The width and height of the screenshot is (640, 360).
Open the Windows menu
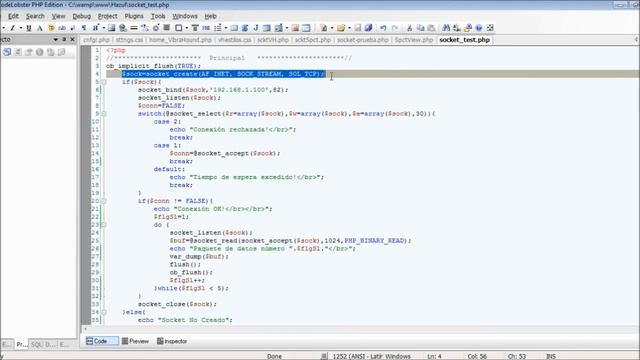(x=185, y=16)
